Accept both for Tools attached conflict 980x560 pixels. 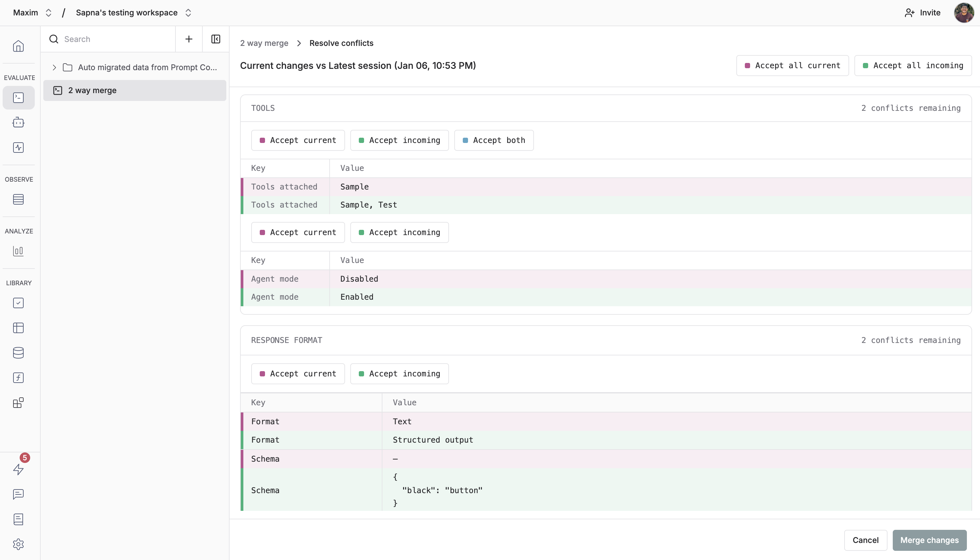pyautogui.click(x=494, y=140)
